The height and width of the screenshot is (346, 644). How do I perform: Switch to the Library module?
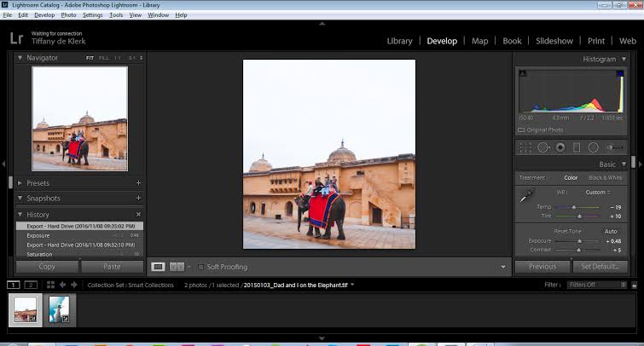click(x=399, y=41)
